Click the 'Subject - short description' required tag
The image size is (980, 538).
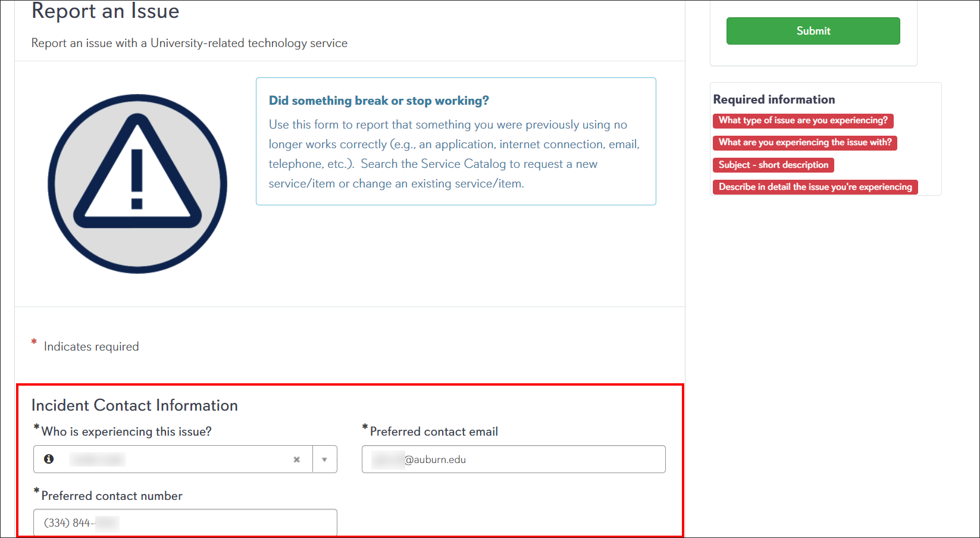[x=774, y=165]
